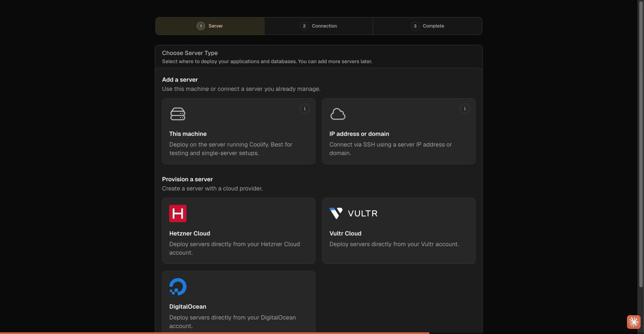Click step number 1 circle
The image size is (644, 334).
point(201,26)
